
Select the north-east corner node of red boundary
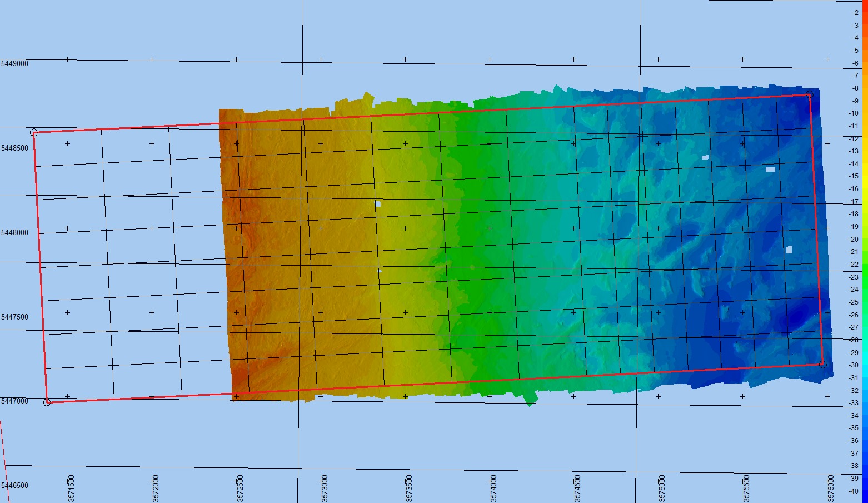(x=809, y=95)
